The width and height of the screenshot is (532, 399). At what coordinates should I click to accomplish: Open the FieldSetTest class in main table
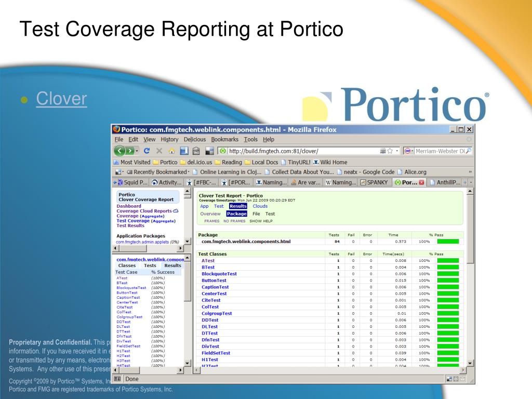click(216, 353)
